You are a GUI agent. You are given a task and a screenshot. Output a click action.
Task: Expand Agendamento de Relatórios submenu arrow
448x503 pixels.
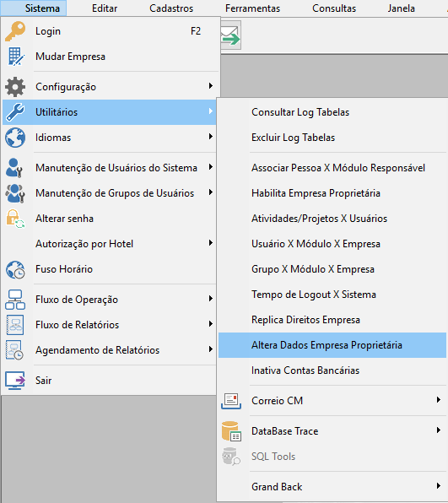[211, 349]
